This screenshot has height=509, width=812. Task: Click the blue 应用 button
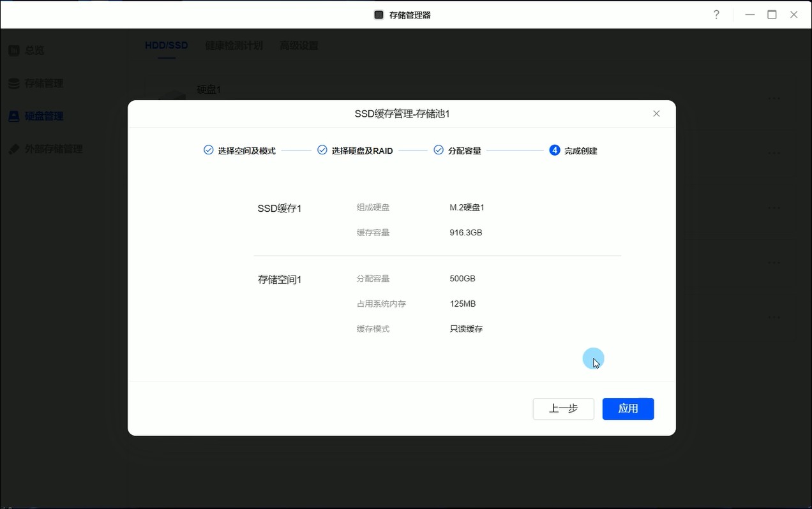tap(628, 409)
